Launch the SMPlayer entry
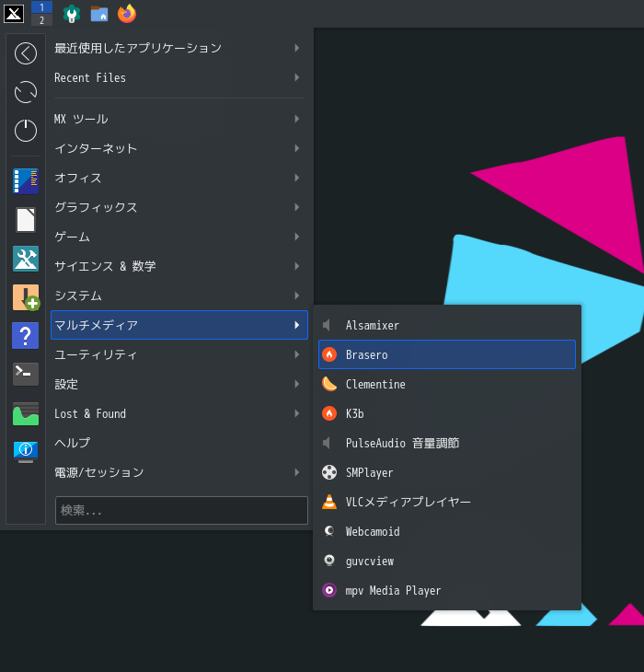The height and width of the screenshot is (672, 644). point(447,472)
